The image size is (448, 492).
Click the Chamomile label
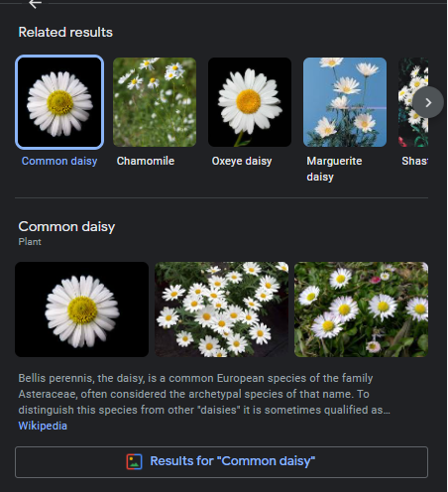[146, 161]
